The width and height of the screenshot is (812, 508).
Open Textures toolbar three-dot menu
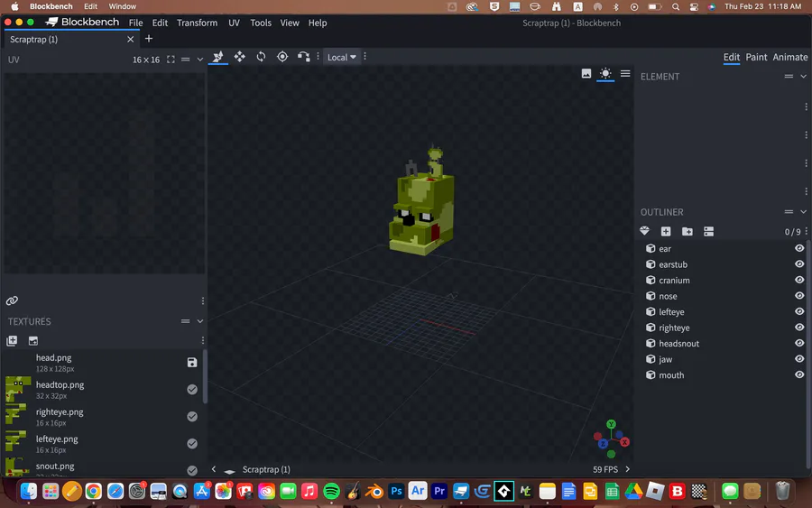pos(203,340)
